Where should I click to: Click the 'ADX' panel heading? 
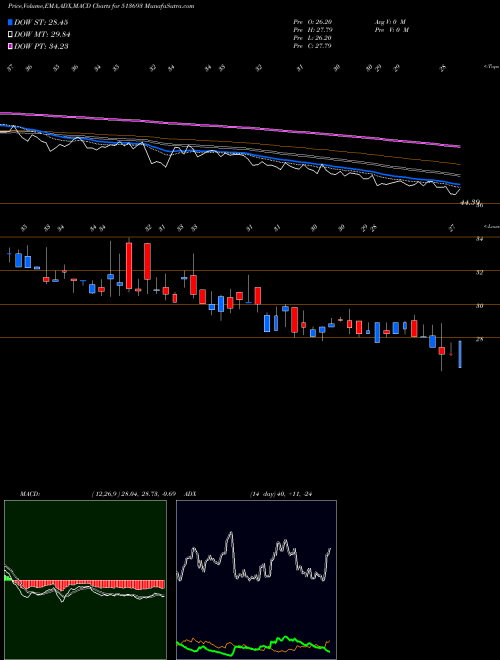tap(190, 494)
